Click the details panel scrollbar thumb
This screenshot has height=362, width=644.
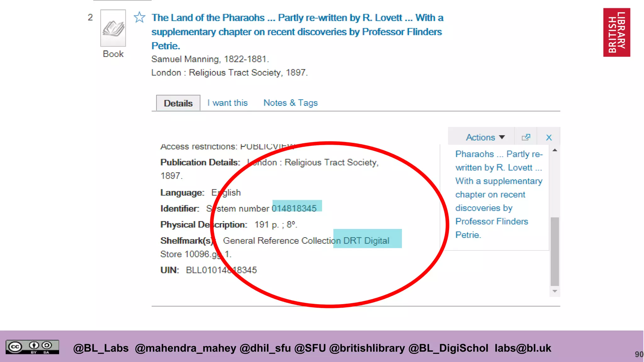(555, 251)
